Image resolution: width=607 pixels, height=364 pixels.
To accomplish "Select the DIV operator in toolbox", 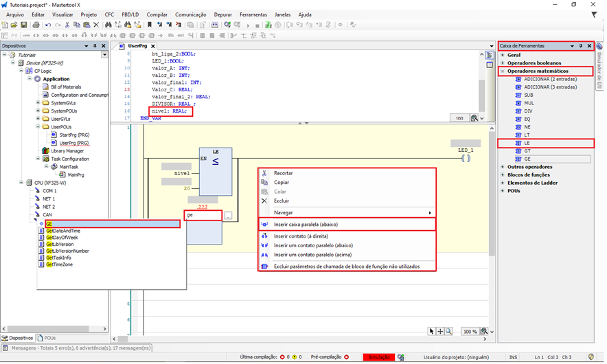I will [x=528, y=111].
